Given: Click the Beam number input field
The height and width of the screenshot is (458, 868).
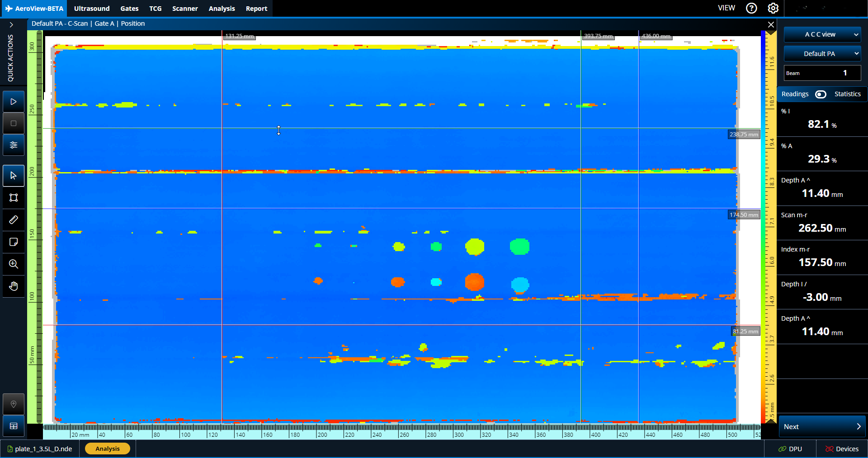Looking at the screenshot, I should tap(822, 73).
